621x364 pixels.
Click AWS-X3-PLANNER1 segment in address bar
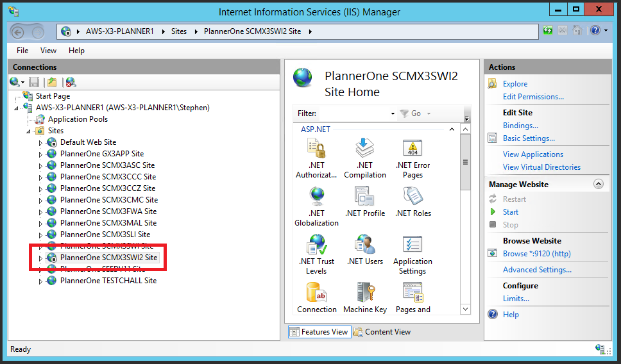pyautogui.click(x=119, y=31)
